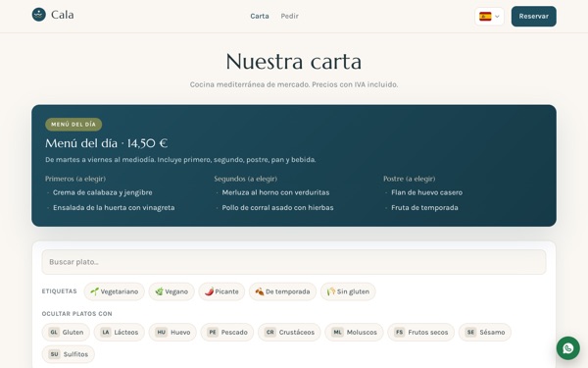Click Ensalada de la huerta con vinagreta
The width and height of the screenshot is (588, 368).
coord(114,207)
